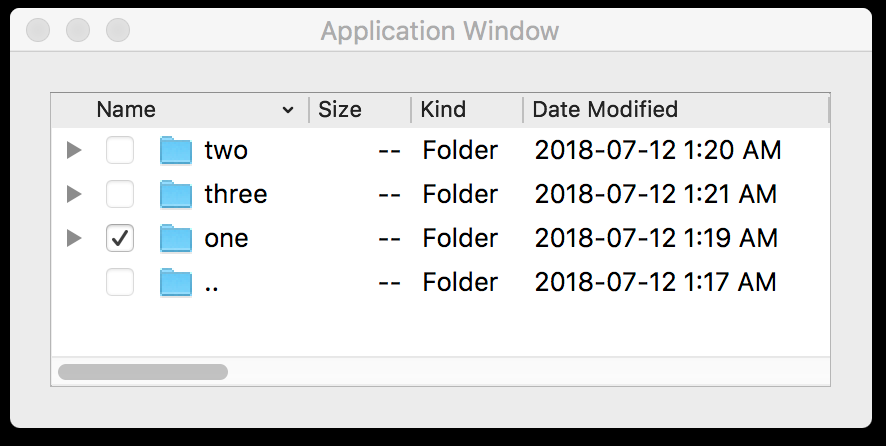Expand the 'three' folder tree arrow
The width and height of the screenshot is (886, 446).
pos(73,194)
